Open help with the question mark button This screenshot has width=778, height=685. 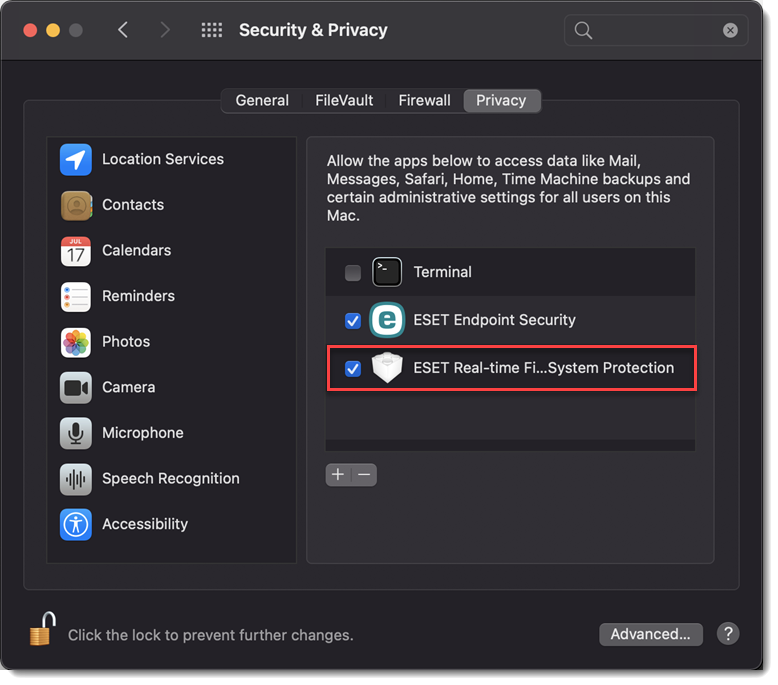728,634
